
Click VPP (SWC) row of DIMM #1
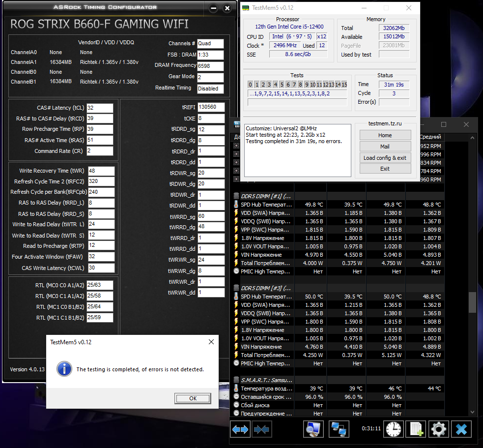click(339, 230)
